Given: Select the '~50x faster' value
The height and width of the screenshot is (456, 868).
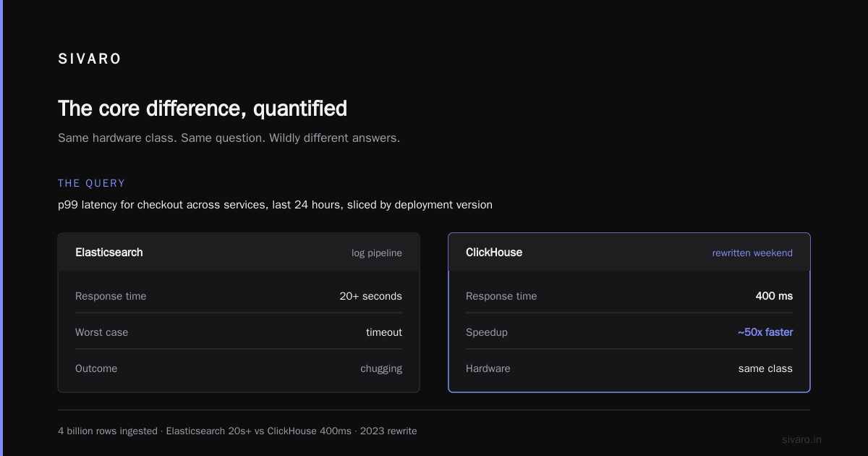Looking at the screenshot, I should [765, 332].
